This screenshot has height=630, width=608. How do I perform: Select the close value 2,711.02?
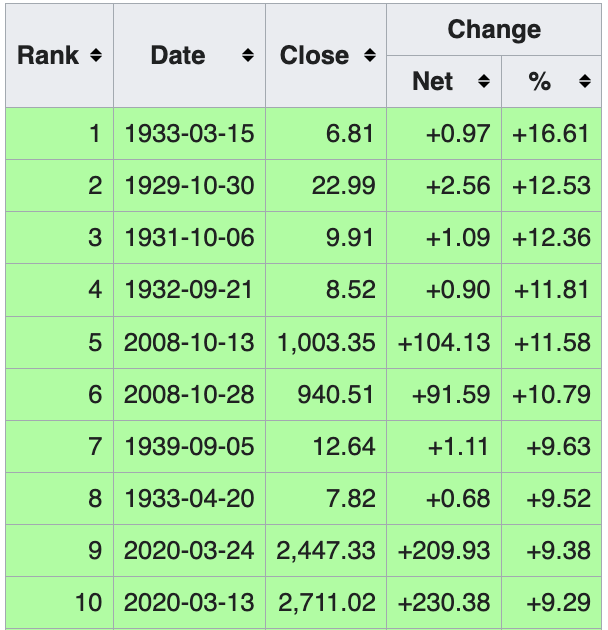pyautogui.click(x=326, y=602)
